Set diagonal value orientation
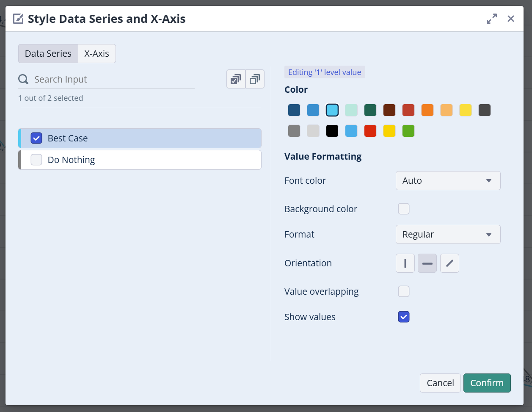The width and height of the screenshot is (532, 412). pos(449,263)
